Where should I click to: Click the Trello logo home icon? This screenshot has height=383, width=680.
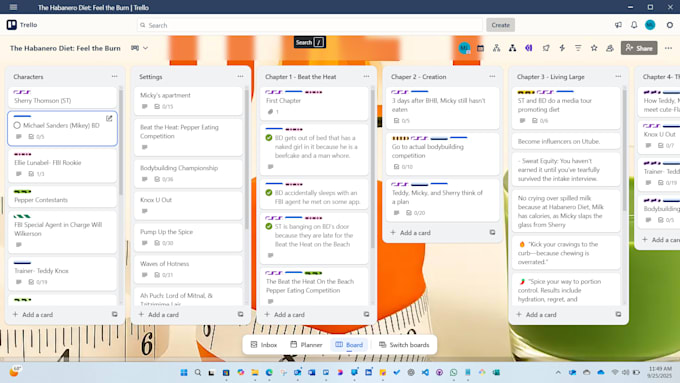(x=12, y=25)
